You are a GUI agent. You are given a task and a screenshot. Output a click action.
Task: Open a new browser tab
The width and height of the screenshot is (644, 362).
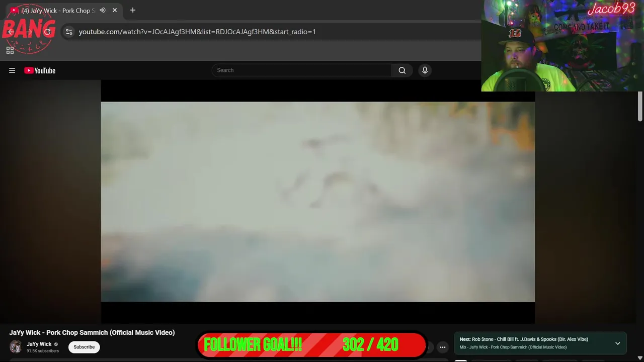pyautogui.click(x=133, y=10)
